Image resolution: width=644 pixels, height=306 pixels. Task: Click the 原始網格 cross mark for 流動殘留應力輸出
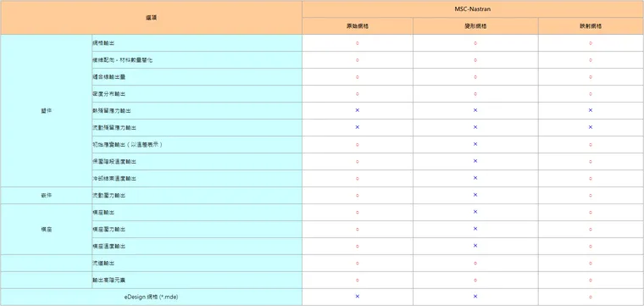coord(358,127)
